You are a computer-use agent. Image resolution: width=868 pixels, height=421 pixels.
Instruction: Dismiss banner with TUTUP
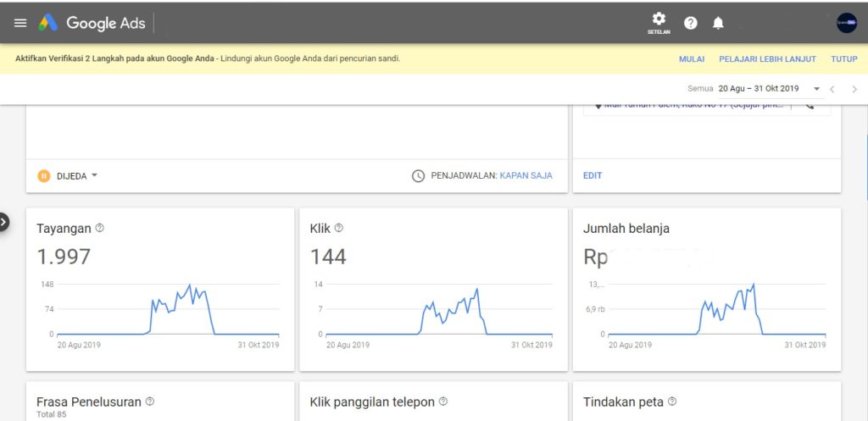843,58
